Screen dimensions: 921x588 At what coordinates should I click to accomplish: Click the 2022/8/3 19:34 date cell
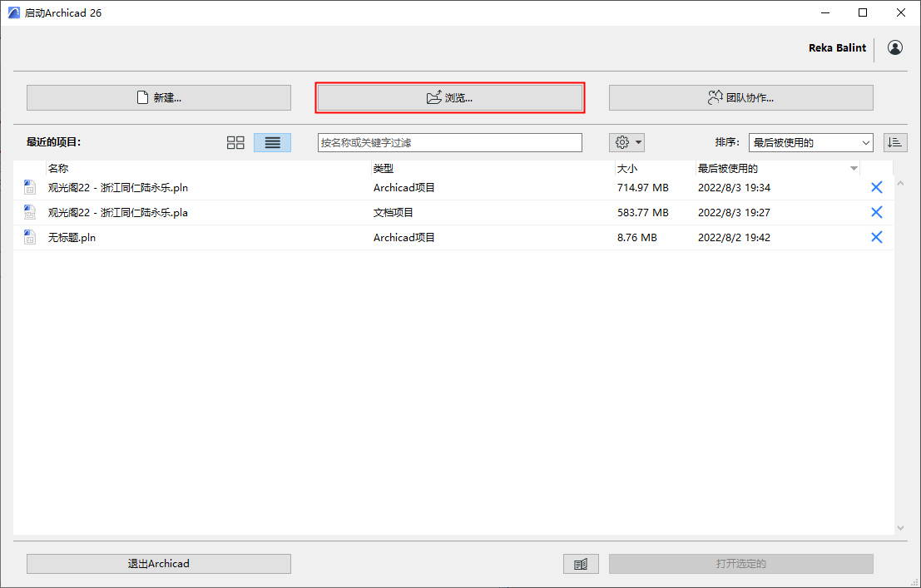tap(734, 188)
